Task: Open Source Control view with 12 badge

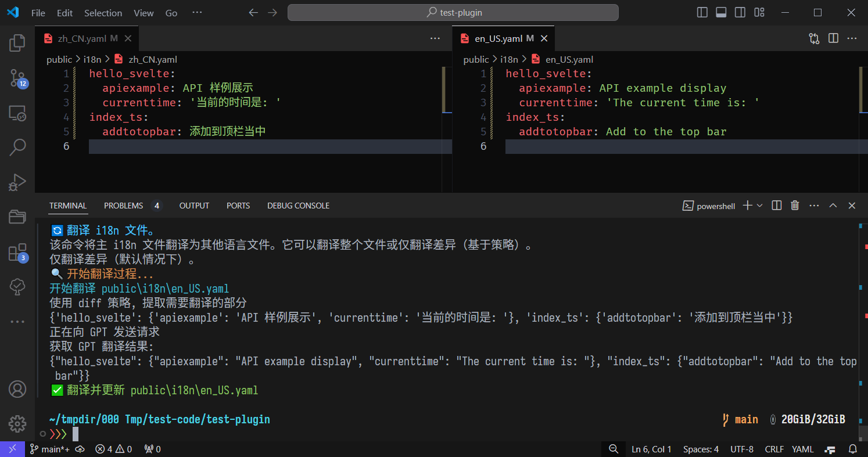Action: 17,77
